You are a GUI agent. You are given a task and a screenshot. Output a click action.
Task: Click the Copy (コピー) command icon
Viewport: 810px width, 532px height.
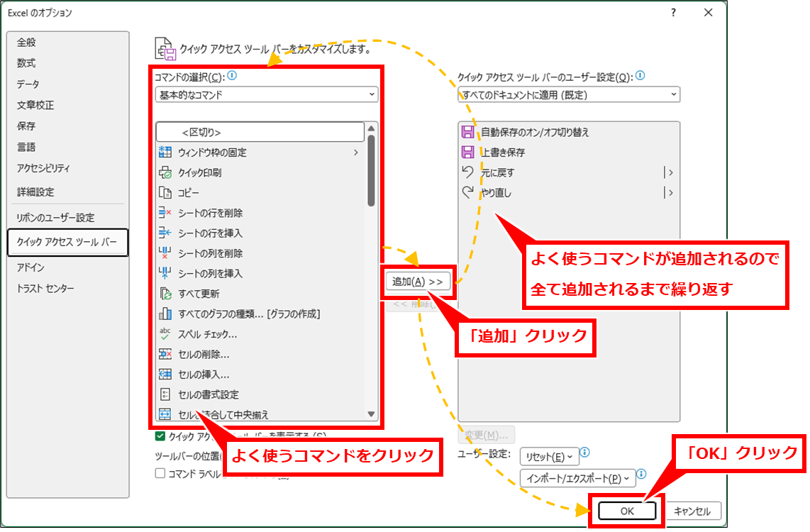tap(165, 193)
